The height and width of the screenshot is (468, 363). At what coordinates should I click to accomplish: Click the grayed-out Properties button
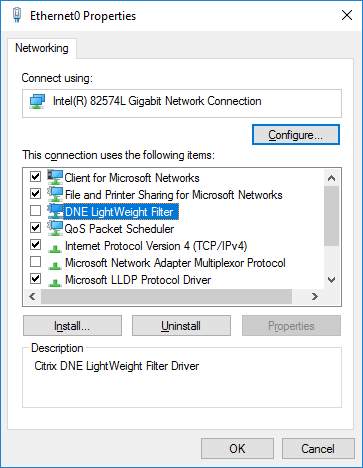point(291,326)
